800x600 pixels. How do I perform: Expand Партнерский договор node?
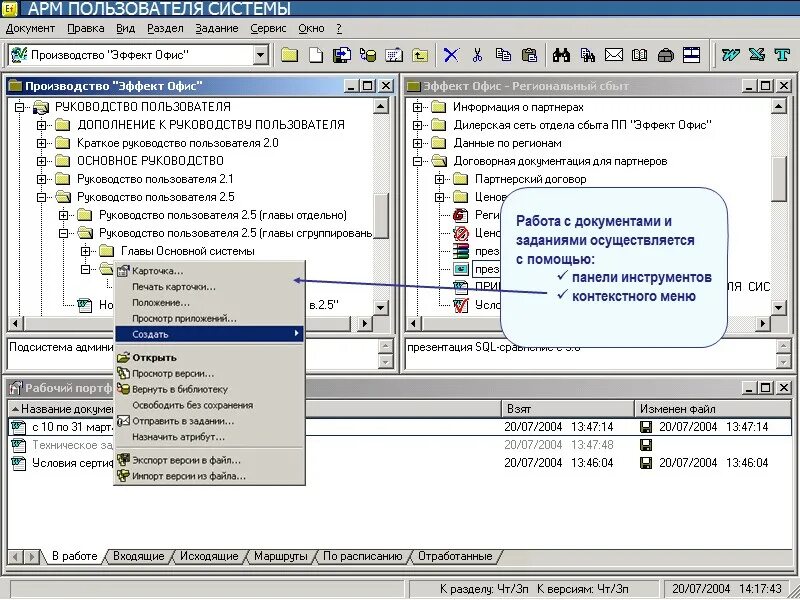click(x=439, y=179)
